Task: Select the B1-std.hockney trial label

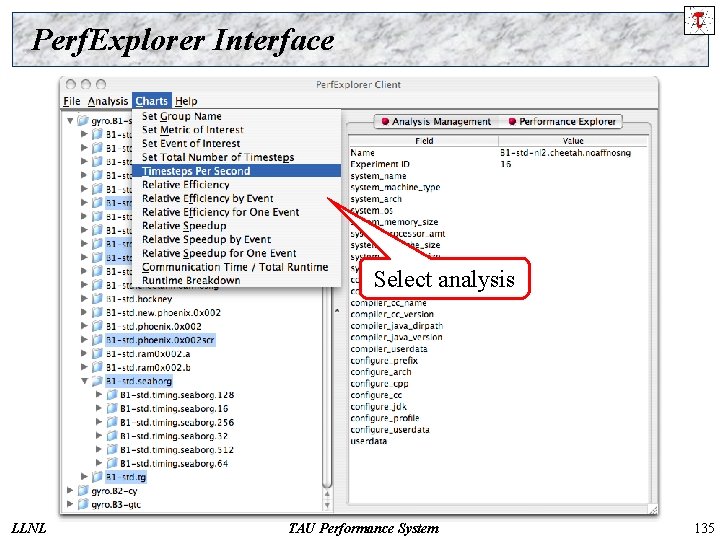Action: click(x=139, y=299)
